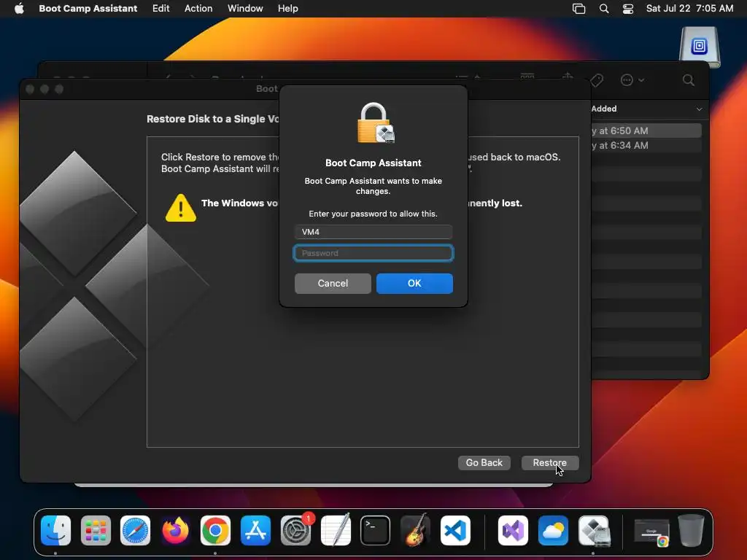Viewport: 747px width, 560px height.
Task: Launch Visual Studio Code from the Dock
Action: pyautogui.click(x=455, y=531)
